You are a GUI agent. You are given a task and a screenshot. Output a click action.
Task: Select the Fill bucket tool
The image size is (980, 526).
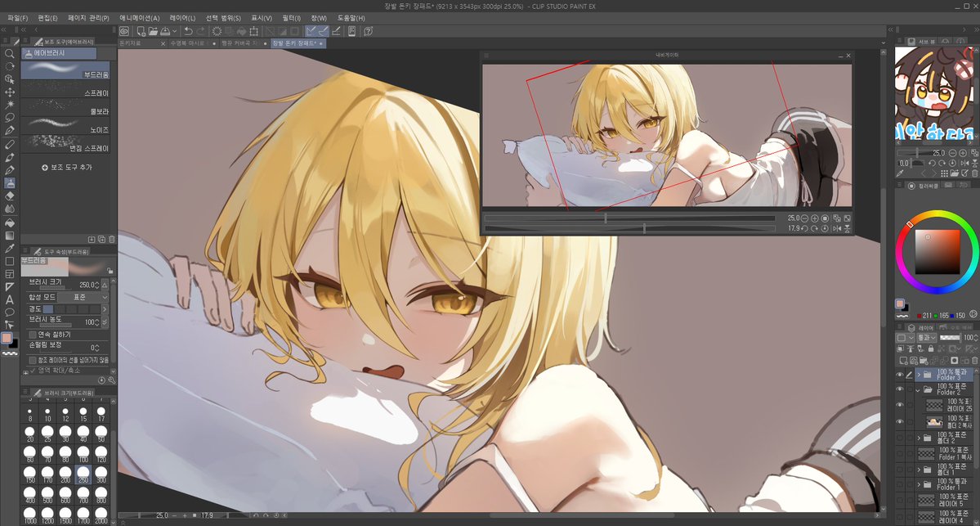(9, 223)
